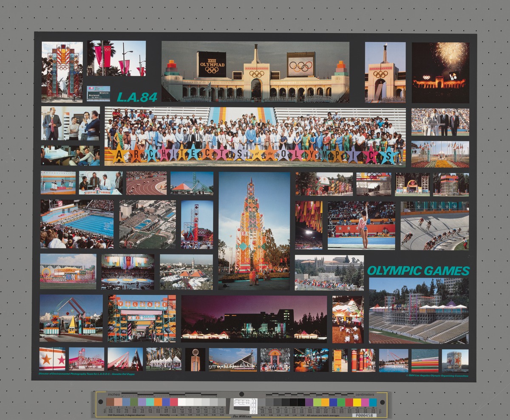Select the velodrome cyclists photo
The width and height of the screenshot is (510, 420).
click(x=435, y=225)
